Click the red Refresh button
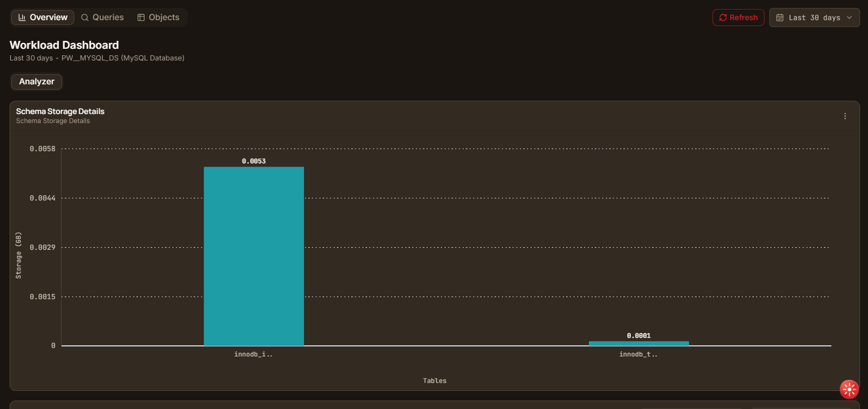 click(x=739, y=18)
